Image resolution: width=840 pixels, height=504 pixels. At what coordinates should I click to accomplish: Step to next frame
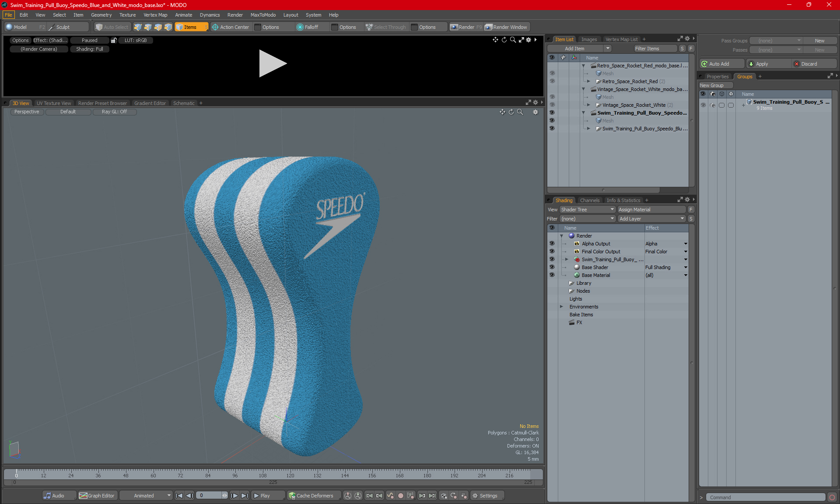pyautogui.click(x=234, y=496)
